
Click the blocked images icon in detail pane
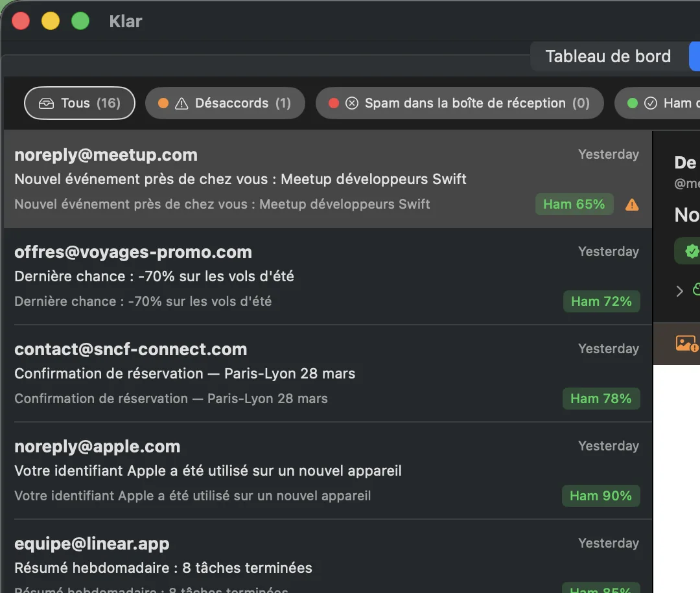click(686, 343)
